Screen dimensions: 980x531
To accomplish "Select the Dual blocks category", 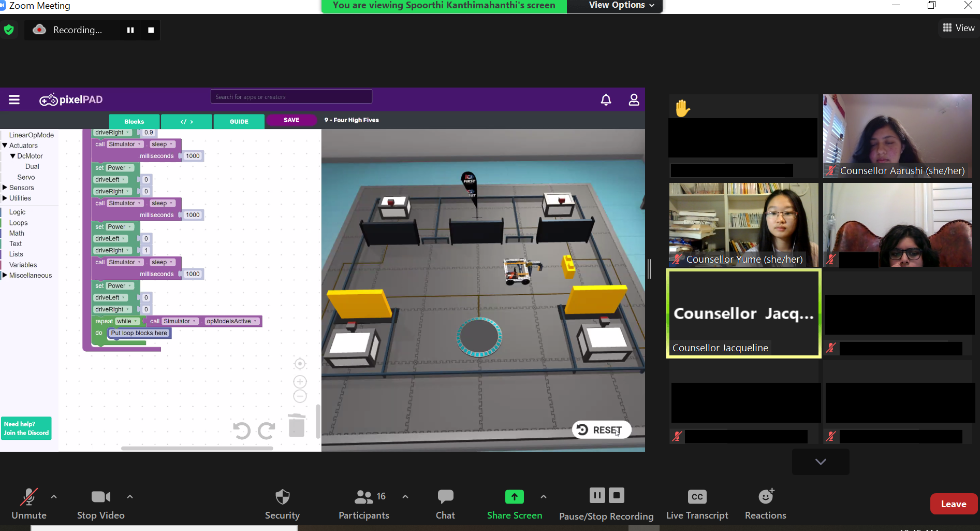I will [32, 166].
